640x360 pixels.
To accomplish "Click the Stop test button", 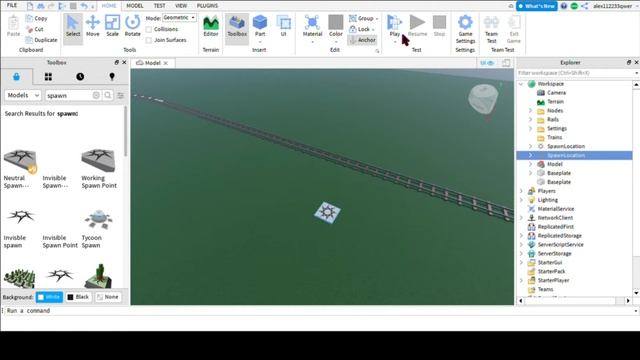I will click(439, 27).
